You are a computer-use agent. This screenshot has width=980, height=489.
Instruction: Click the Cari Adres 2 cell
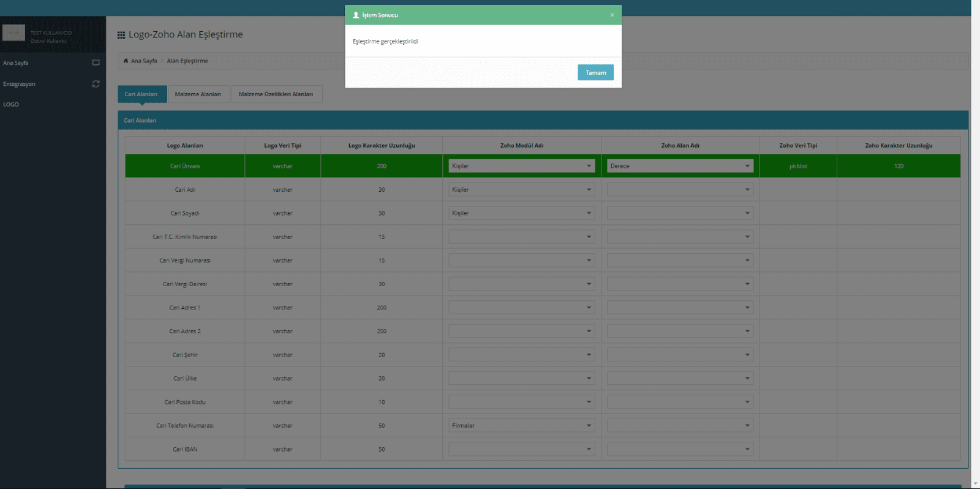coord(185,331)
